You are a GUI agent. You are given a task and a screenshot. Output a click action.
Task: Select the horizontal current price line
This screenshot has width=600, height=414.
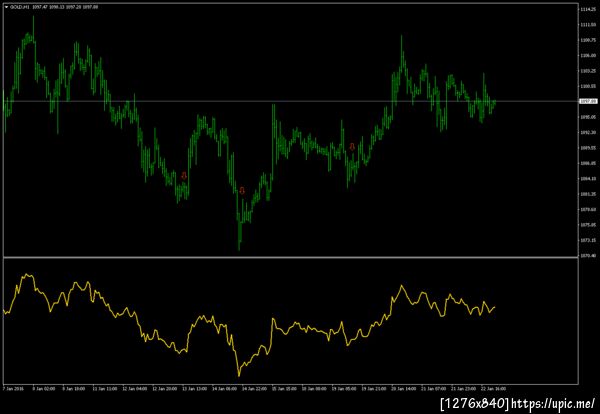[291, 101]
